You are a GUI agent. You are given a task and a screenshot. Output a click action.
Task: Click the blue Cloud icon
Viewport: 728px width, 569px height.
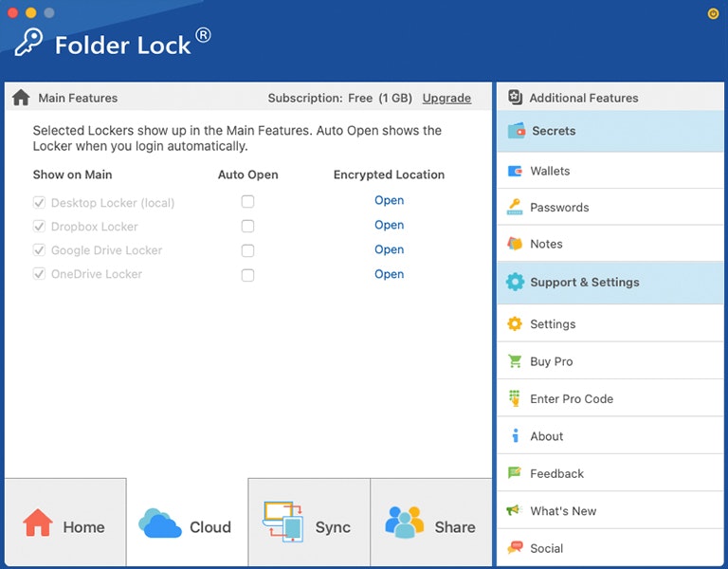click(159, 523)
